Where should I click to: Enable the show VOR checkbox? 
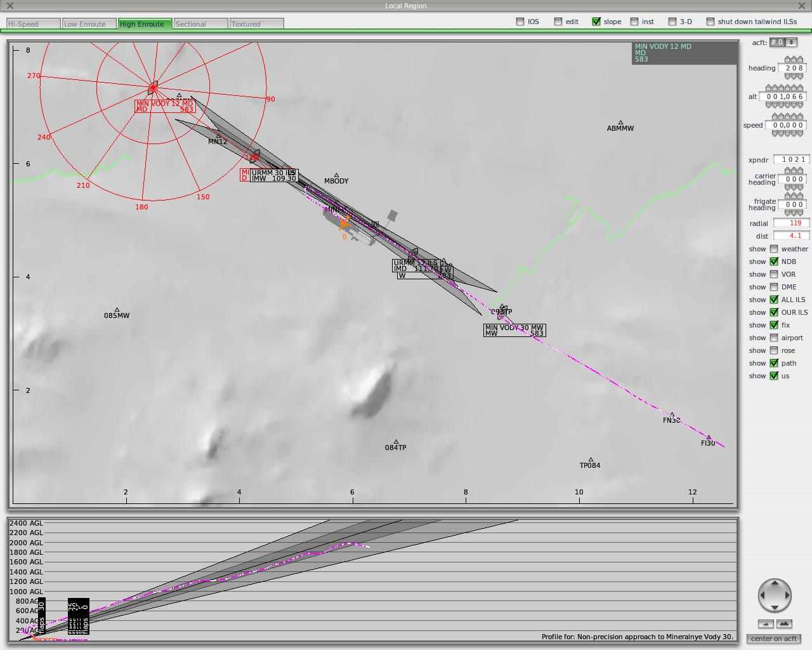[x=774, y=274]
